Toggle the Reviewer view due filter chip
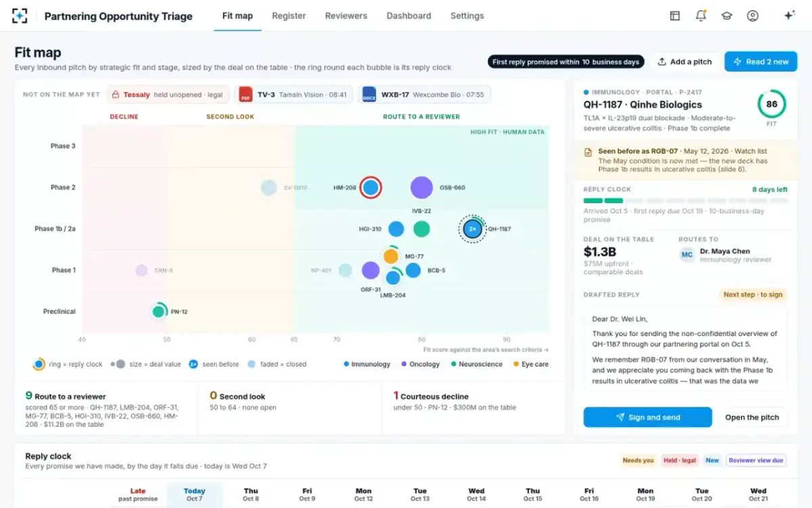The image size is (812, 508). point(756,461)
